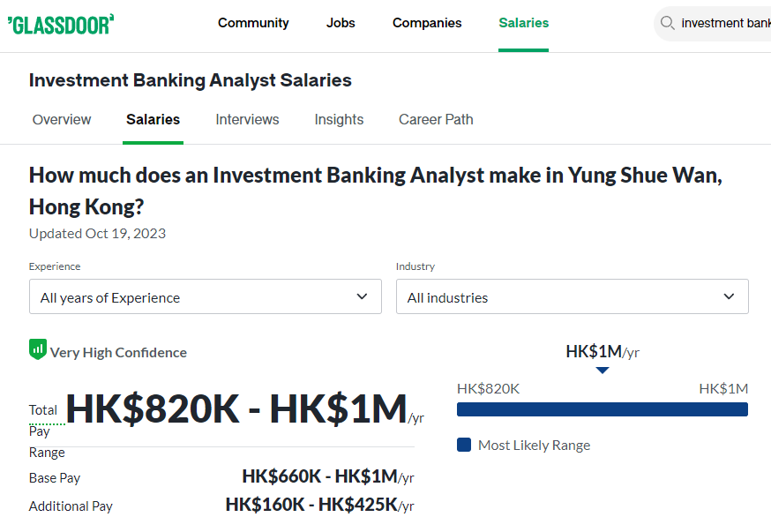Viewport: 771px width, 532px height.
Task: Open the Experience dropdown
Action: 206,296
